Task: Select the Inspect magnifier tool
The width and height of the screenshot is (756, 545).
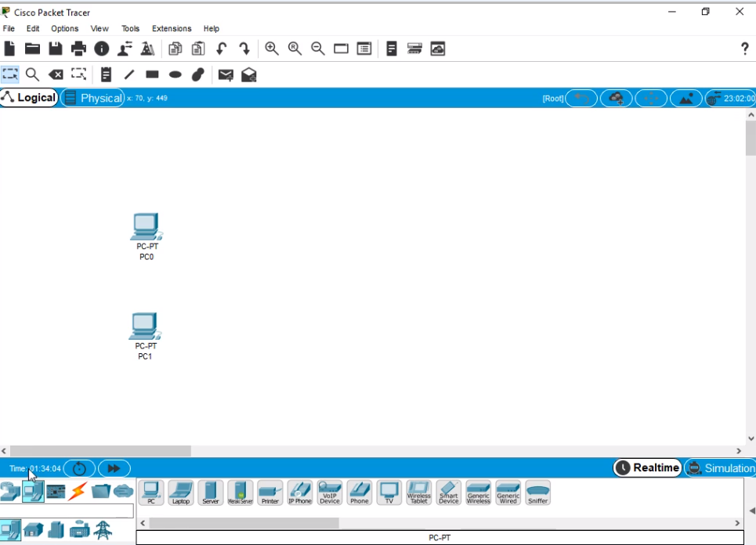Action: coord(32,74)
